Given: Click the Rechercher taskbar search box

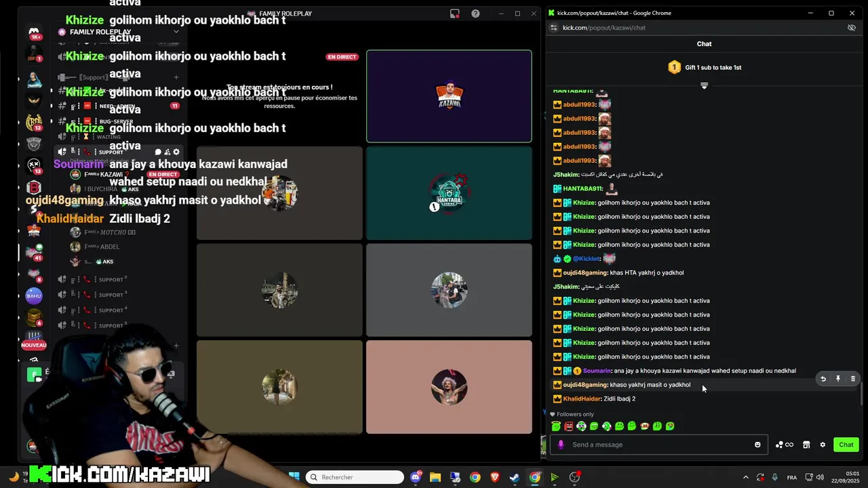Looking at the screenshot, I should (353, 477).
